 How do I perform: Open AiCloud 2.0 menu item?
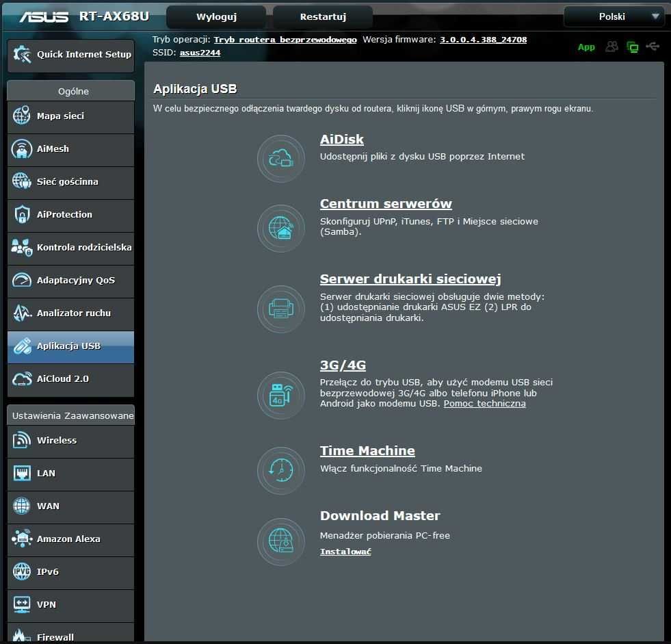click(70, 379)
